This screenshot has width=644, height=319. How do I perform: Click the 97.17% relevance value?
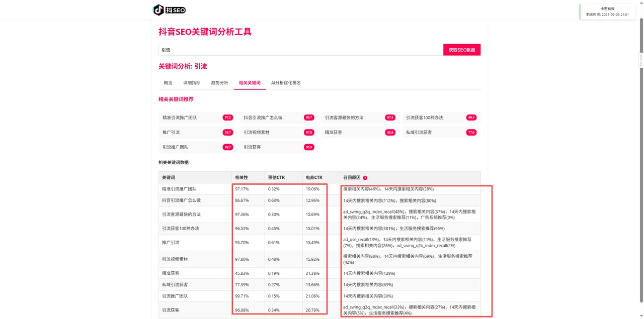(x=242, y=189)
